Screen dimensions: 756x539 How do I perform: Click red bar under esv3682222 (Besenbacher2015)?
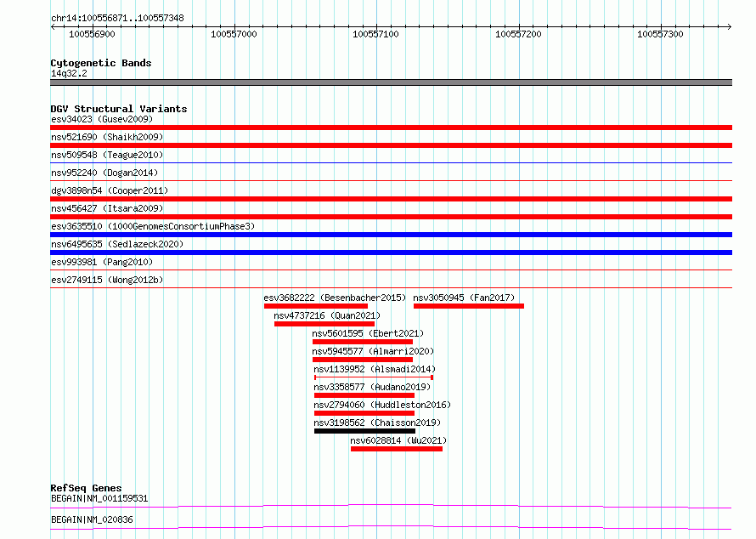click(316, 306)
